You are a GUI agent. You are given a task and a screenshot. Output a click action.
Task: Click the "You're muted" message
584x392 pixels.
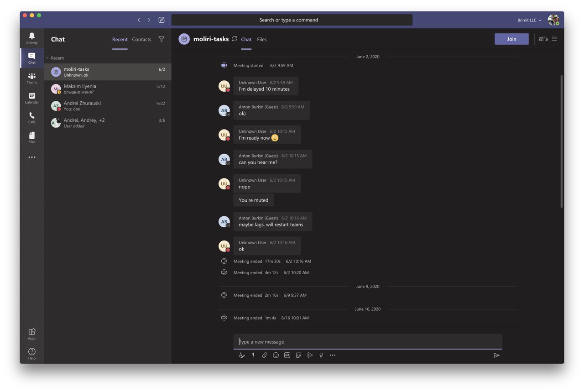coord(254,200)
